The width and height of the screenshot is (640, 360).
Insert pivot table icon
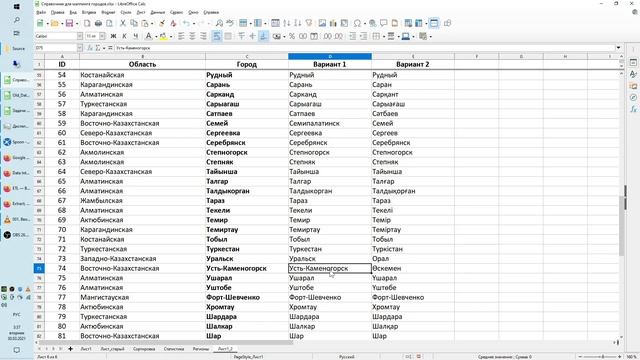click(x=344, y=23)
